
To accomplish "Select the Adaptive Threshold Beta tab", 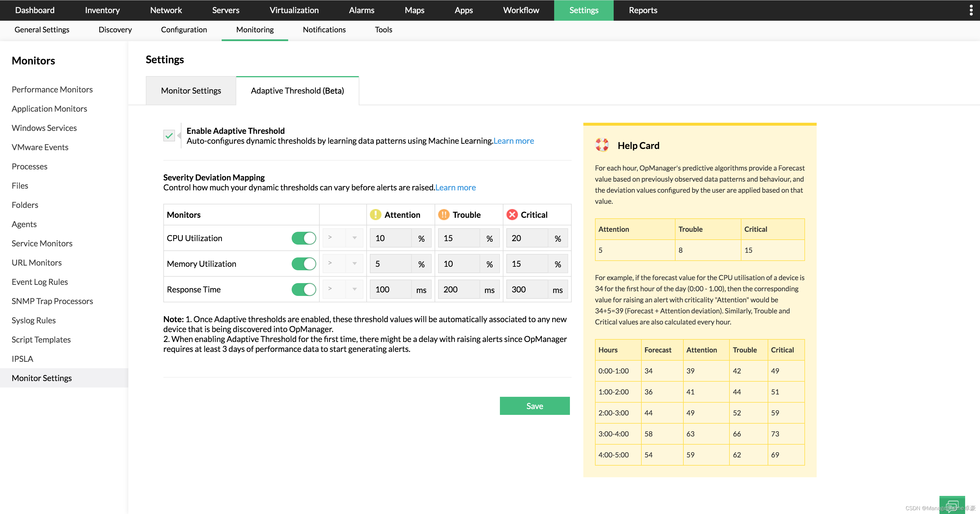I will click(297, 90).
